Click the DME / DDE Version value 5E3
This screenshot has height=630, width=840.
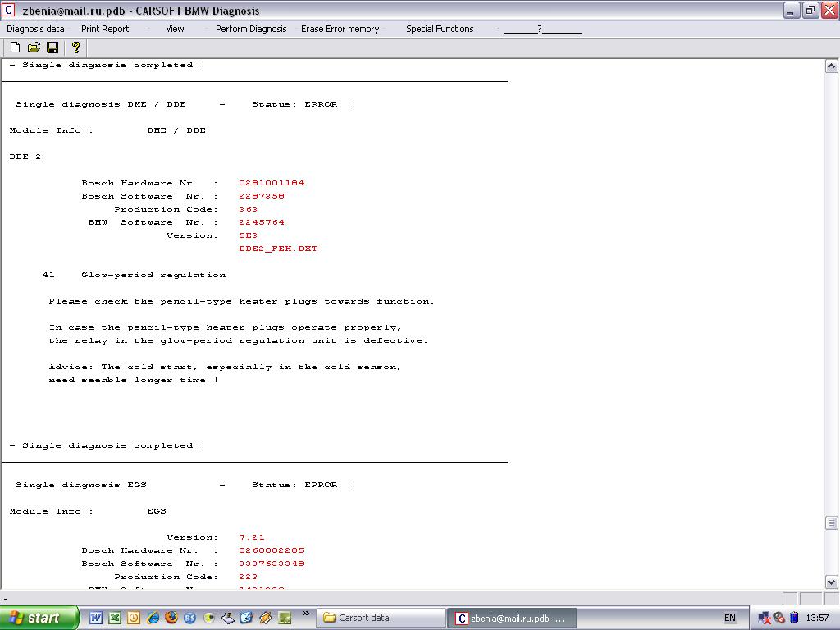248,235
